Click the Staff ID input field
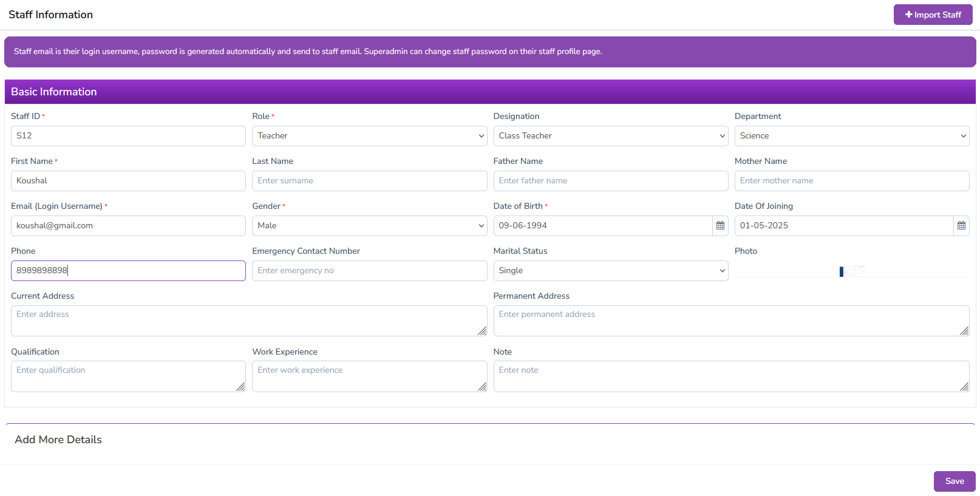980x496 pixels. [128, 136]
